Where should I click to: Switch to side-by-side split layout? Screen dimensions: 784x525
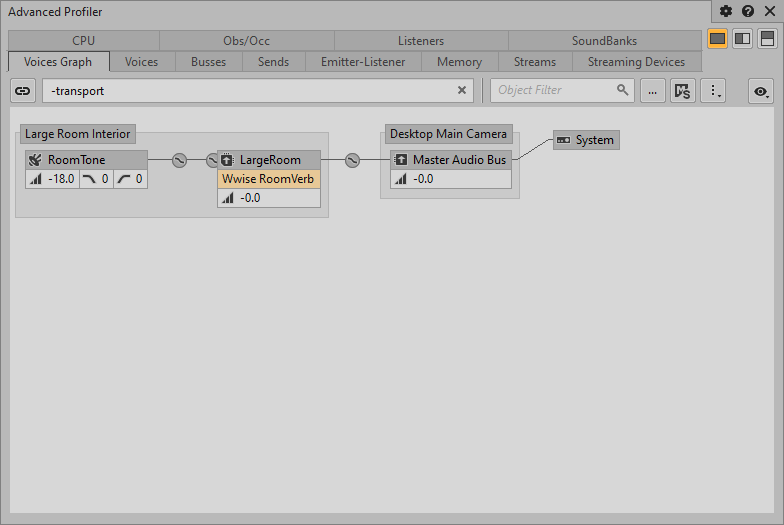(x=742, y=39)
